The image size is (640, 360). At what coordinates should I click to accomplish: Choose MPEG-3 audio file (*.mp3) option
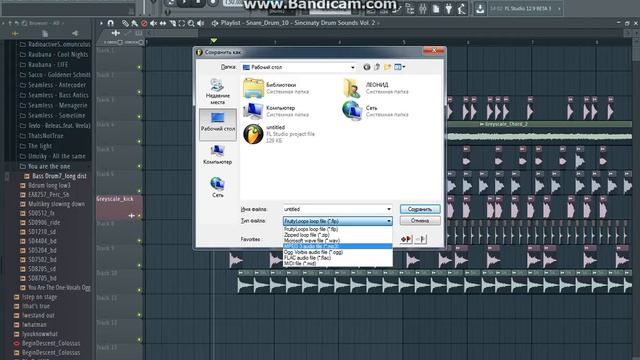(x=338, y=247)
